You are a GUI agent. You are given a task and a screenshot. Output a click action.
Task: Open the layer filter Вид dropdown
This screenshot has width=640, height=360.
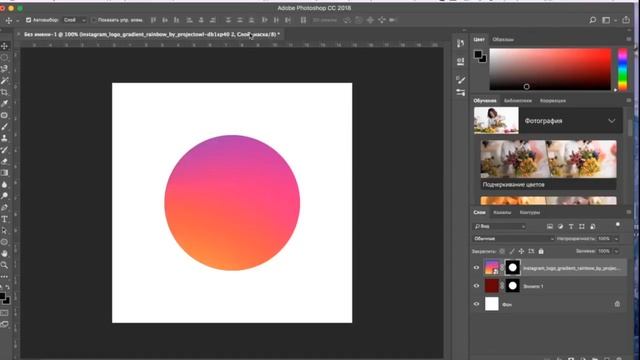pyautogui.click(x=500, y=227)
